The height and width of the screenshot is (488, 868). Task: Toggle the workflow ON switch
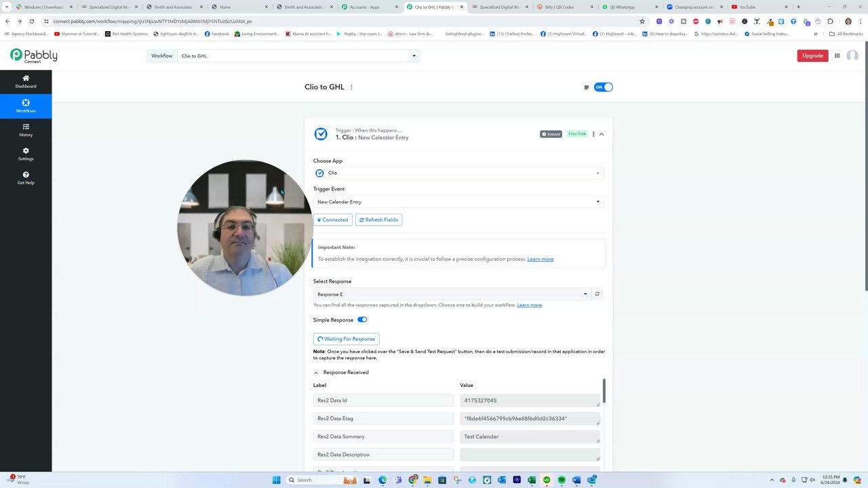603,87
